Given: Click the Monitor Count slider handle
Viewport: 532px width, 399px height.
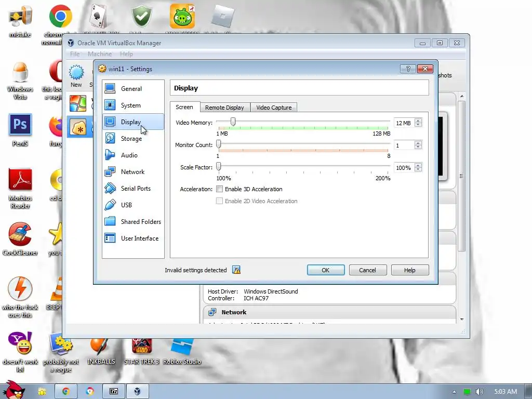Looking at the screenshot, I should pyautogui.click(x=219, y=144).
